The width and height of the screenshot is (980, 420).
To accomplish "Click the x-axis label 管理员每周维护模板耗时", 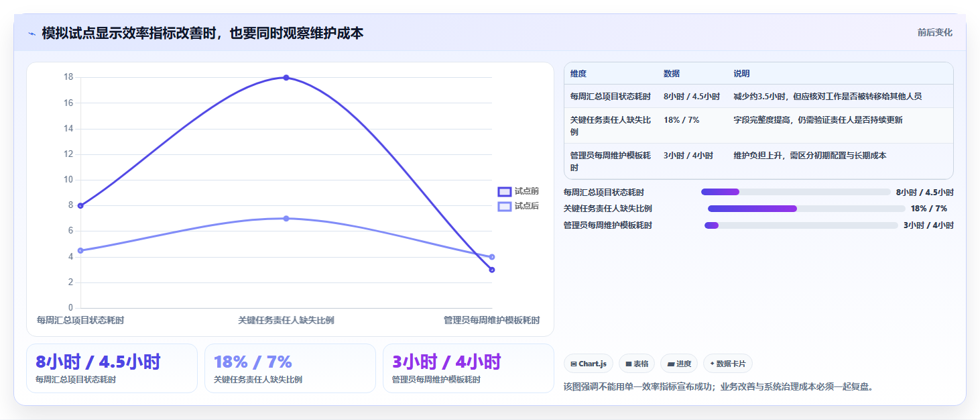I will pos(491,321).
